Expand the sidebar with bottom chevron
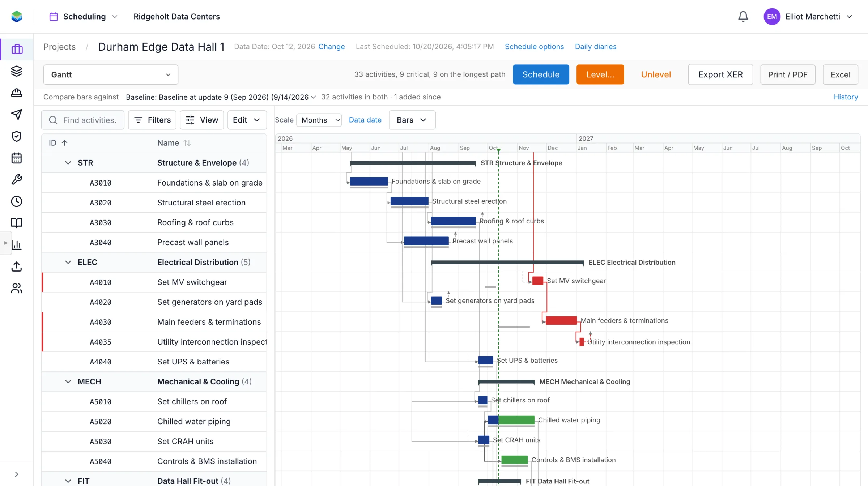Image resolution: width=868 pixels, height=486 pixels. pyautogui.click(x=17, y=474)
